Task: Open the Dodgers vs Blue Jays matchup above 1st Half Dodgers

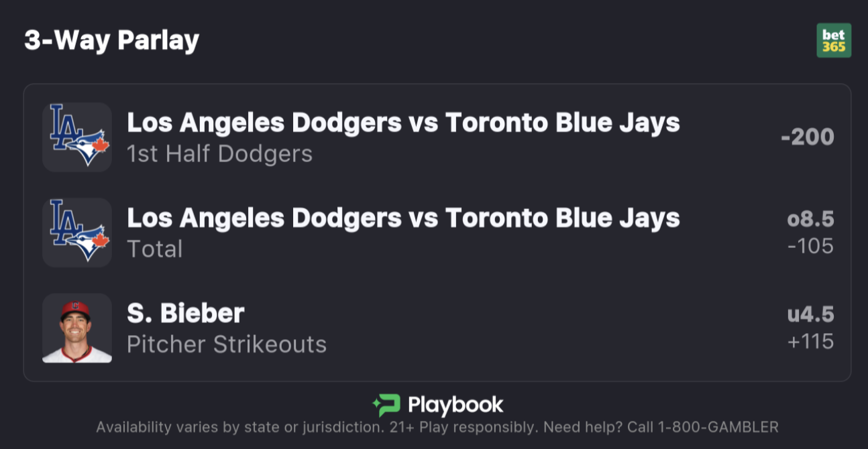Action: (403, 123)
